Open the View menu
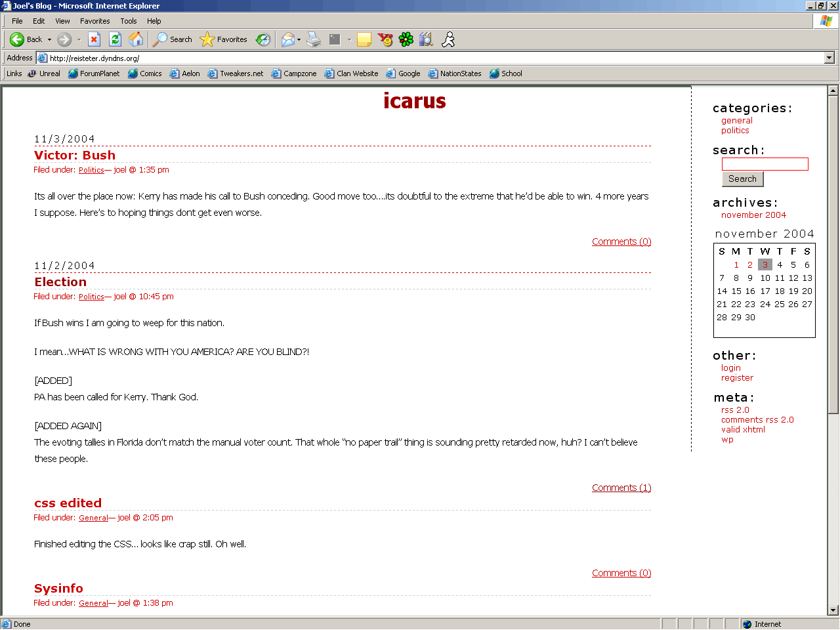Viewport: 840px width, 630px height. (62, 21)
